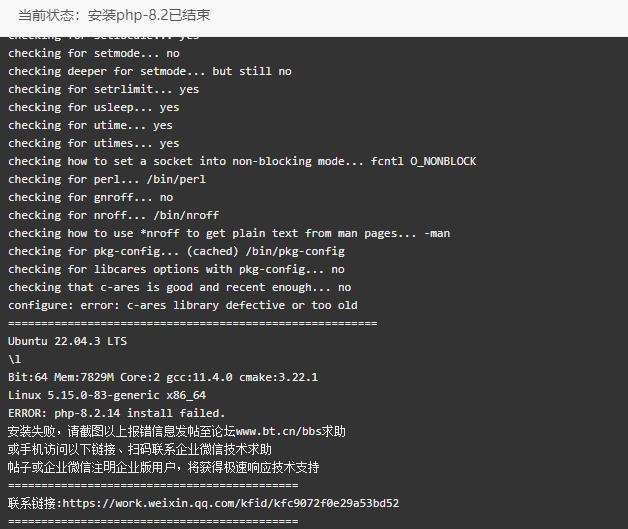Click the checking for perl /bin/perl line

tap(107, 179)
